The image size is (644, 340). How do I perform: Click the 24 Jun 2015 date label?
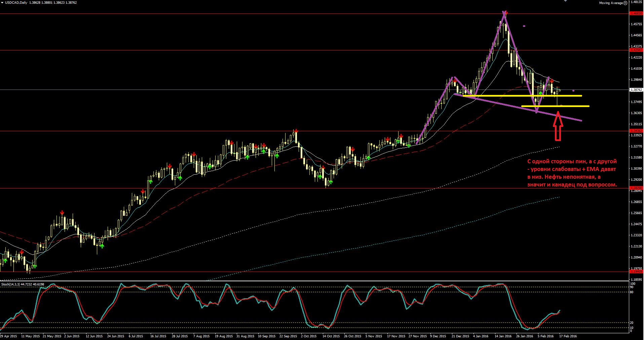click(116, 336)
